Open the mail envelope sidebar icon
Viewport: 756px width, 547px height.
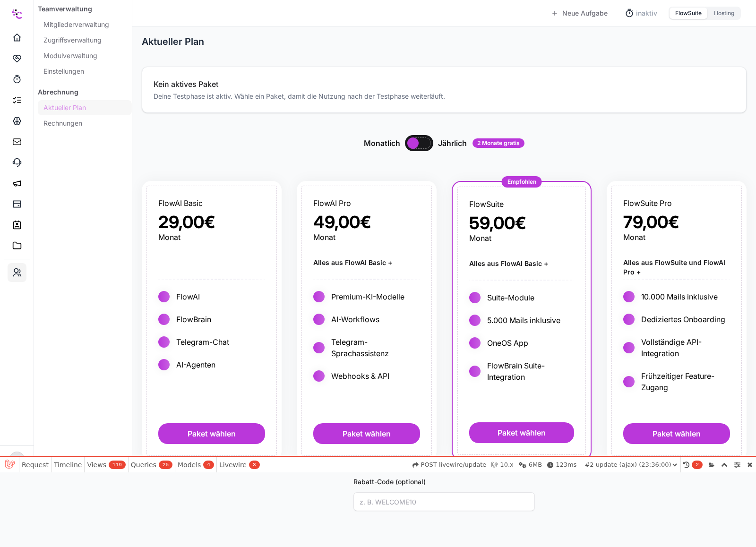coord(17,142)
